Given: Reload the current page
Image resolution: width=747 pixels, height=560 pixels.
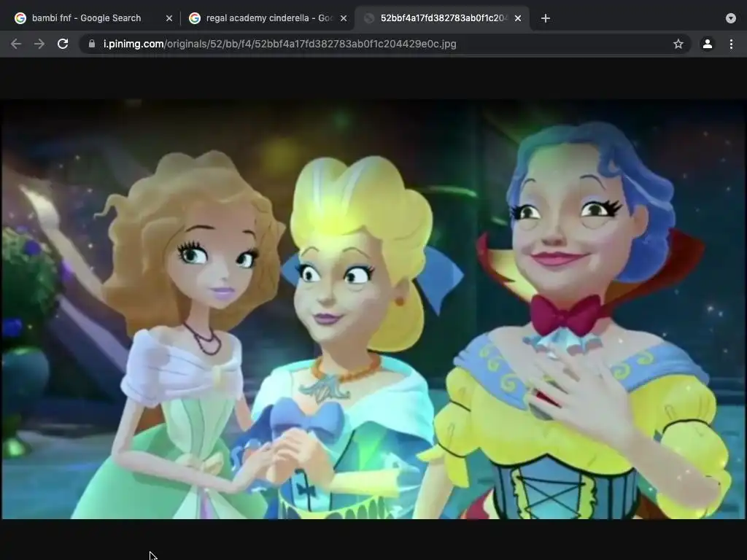Looking at the screenshot, I should (x=63, y=44).
